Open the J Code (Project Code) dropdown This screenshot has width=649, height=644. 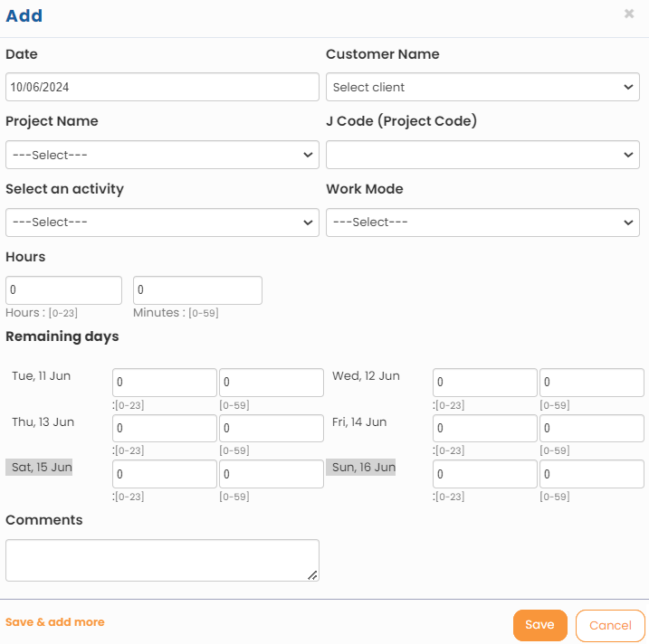tap(482, 155)
